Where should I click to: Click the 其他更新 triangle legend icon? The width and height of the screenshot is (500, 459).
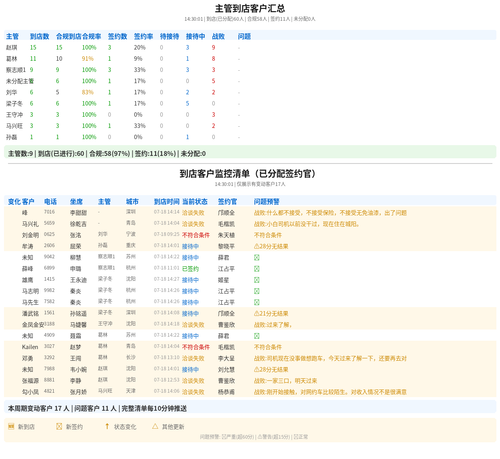click(x=155, y=426)
